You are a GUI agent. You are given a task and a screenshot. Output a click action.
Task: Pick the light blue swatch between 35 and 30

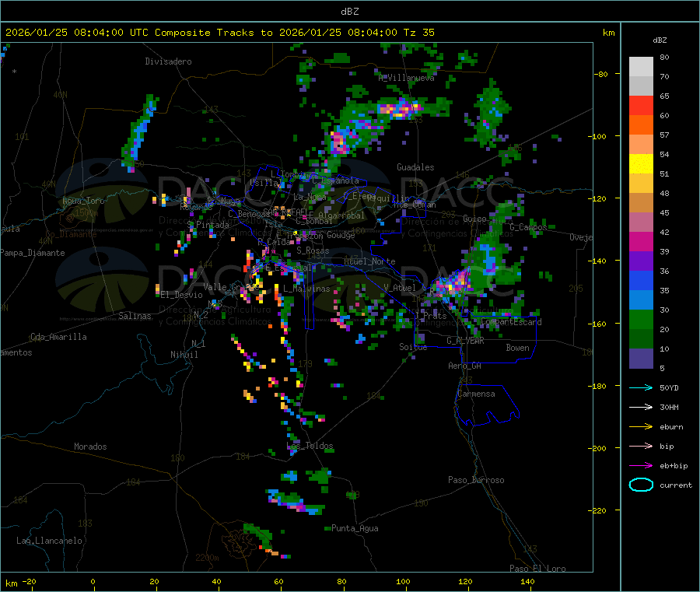(x=641, y=300)
